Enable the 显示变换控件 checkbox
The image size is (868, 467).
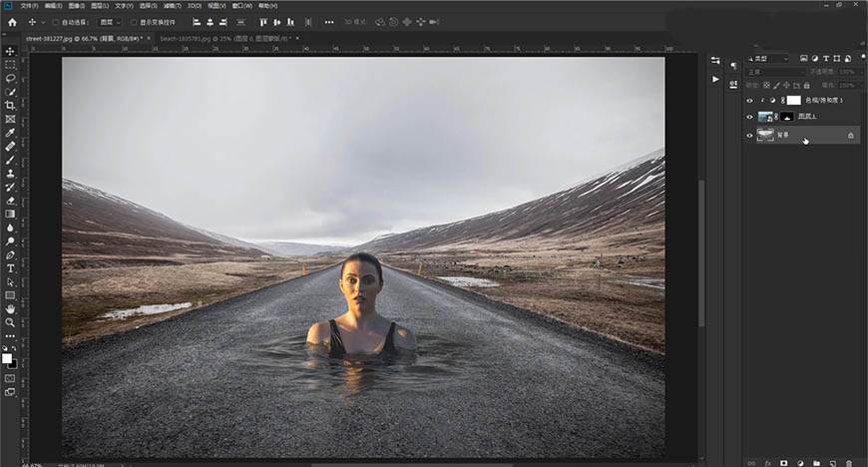click(x=134, y=22)
